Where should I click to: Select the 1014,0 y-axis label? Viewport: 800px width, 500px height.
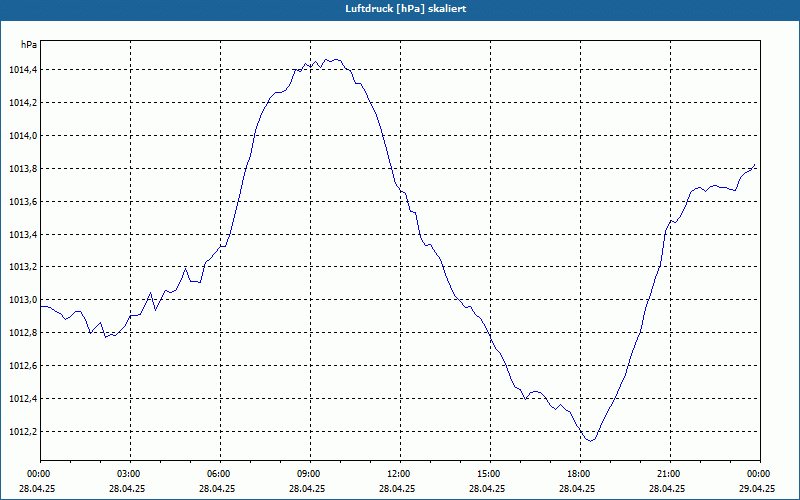(23, 136)
